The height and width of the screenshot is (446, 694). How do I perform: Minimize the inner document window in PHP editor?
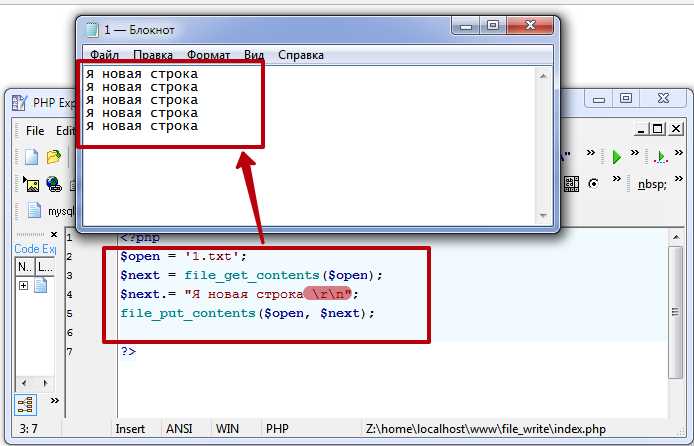(x=641, y=129)
